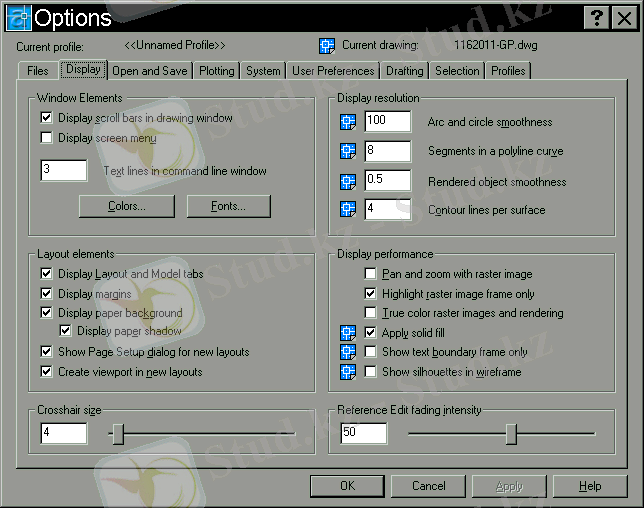
Task: Enable Show text boundary frame only
Action: pyautogui.click(x=370, y=352)
